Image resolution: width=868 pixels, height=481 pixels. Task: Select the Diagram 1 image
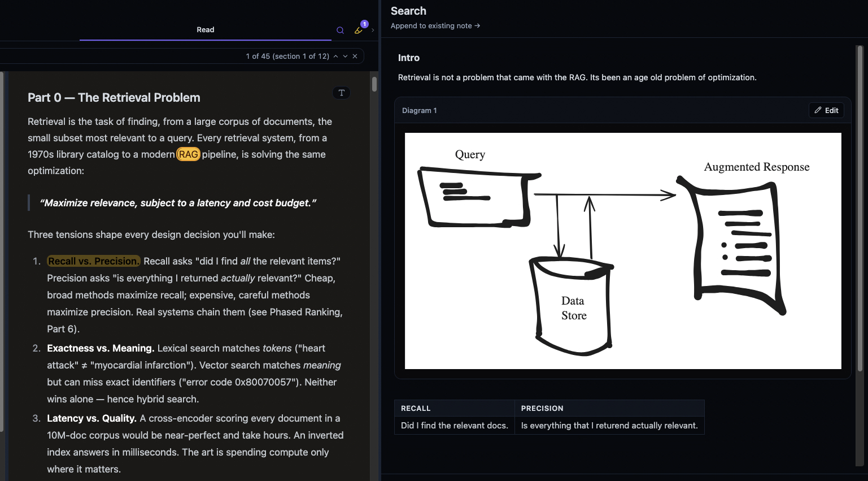[623, 251]
